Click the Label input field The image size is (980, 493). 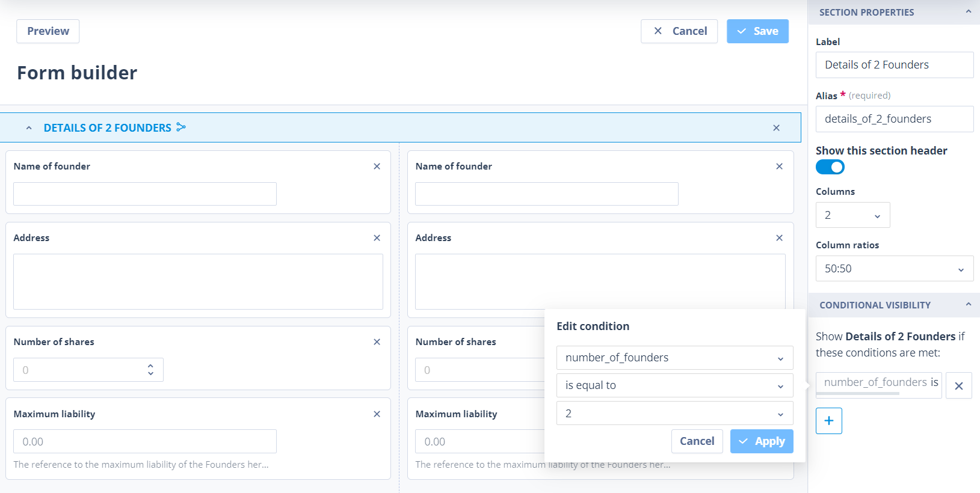[x=895, y=65]
